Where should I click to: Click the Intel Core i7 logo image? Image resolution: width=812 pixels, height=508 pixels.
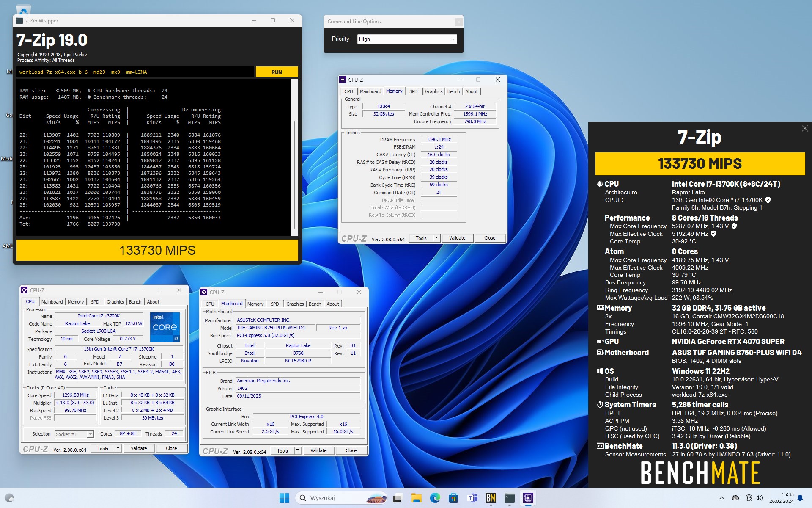point(165,327)
